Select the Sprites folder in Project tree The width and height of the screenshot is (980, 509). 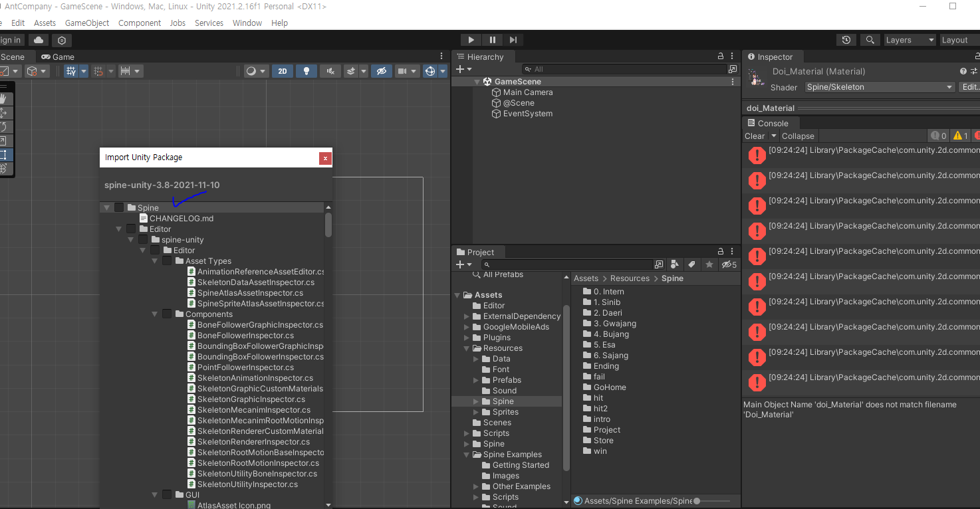pos(505,412)
